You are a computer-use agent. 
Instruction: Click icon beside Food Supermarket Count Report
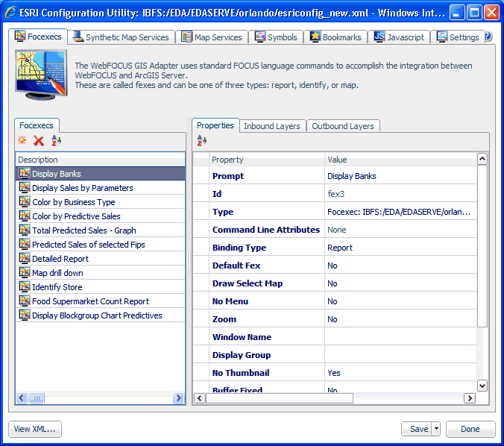pos(25,301)
